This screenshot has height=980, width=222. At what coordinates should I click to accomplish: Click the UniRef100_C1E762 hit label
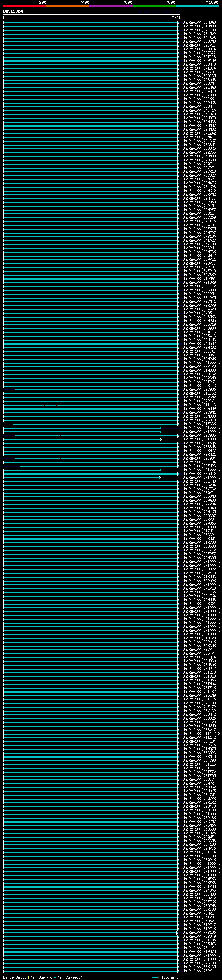click(199, 394)
